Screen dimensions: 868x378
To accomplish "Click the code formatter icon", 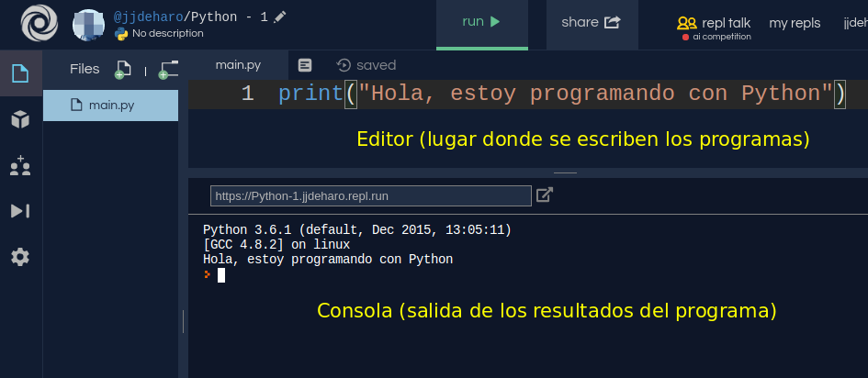I will 306,65.
